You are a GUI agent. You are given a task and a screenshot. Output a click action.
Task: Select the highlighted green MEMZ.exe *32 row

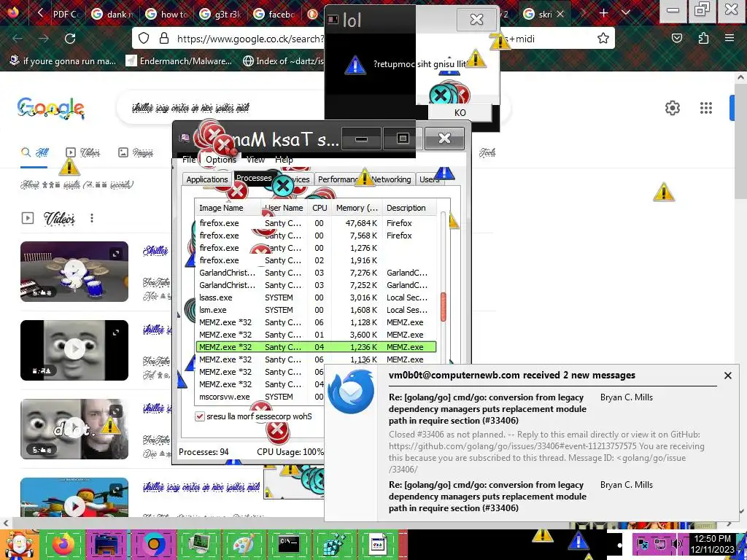coord(316,347)
